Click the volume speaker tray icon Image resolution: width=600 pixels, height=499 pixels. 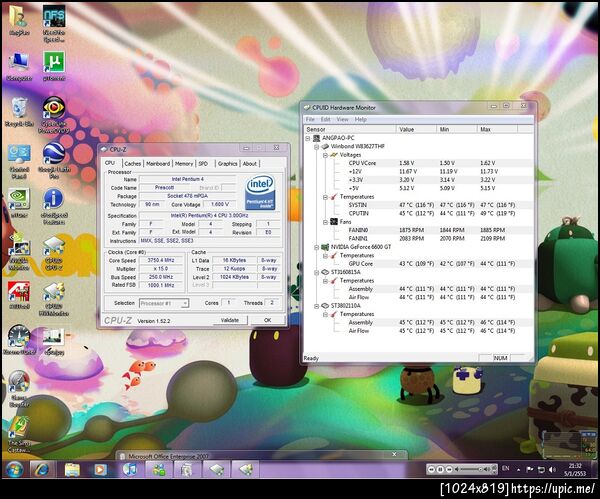552,470
